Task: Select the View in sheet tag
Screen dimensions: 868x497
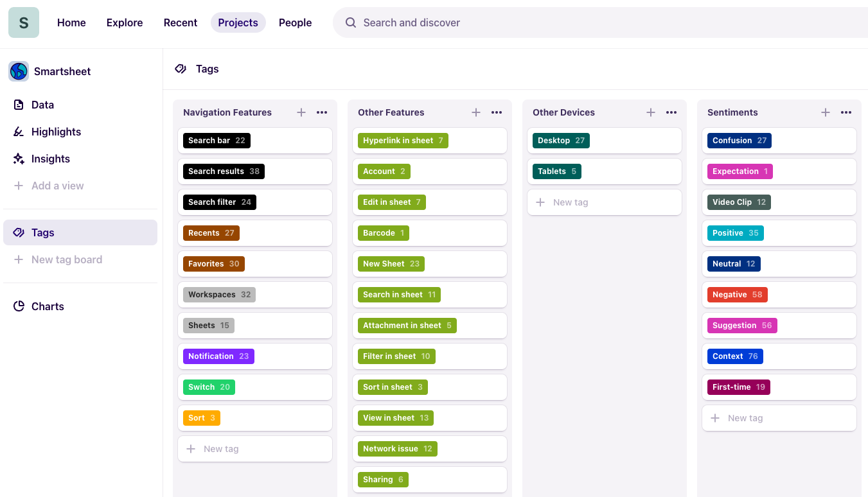Action: point(396,418)
